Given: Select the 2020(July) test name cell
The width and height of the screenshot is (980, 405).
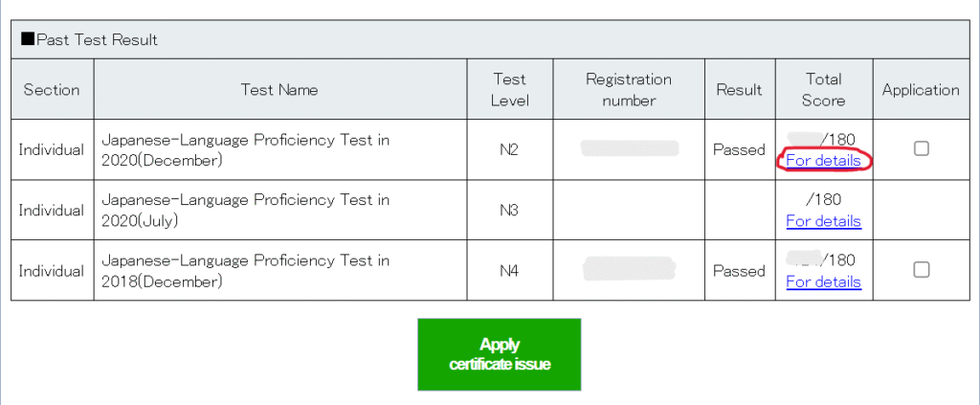Looking at the screenshot, I should click(280, 210).
